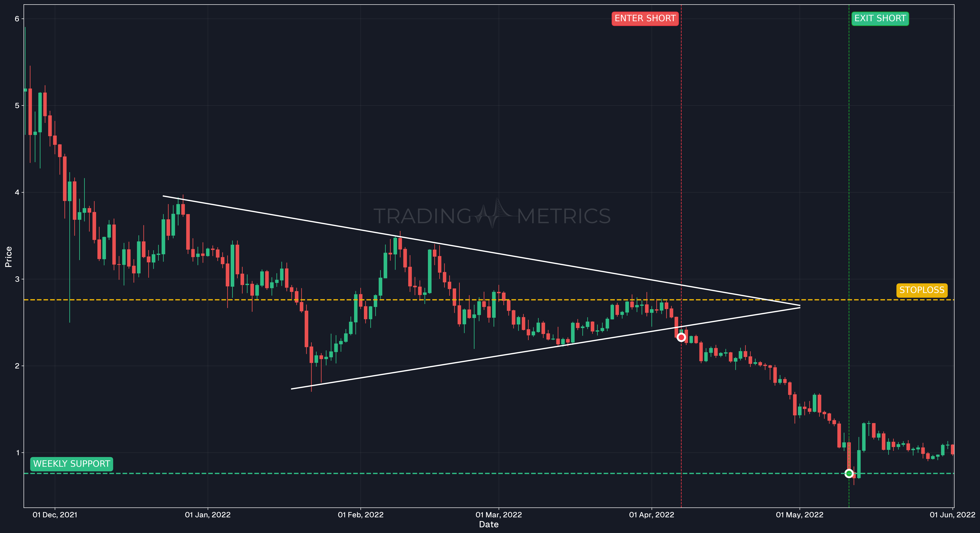Click the Date axis title

pos(489,525)
